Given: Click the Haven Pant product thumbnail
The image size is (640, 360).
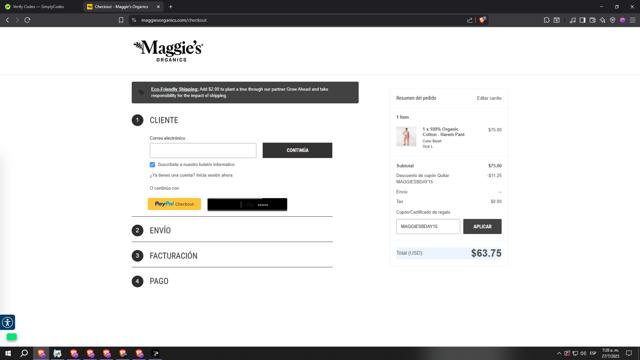Looking at the screenshot, I should (x=406, y=136).
